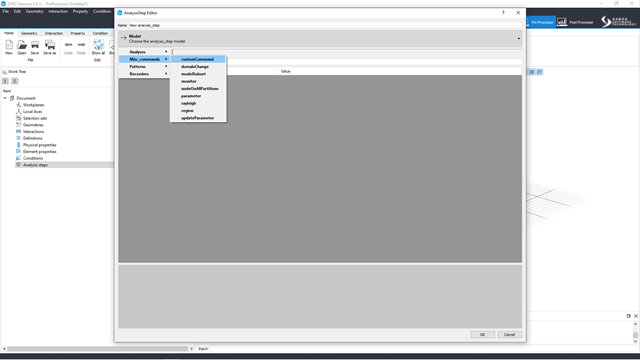This screenshot has width=640, height=360.
Task: Click second Work Tree toolbar button
Action: pos(15,81)
